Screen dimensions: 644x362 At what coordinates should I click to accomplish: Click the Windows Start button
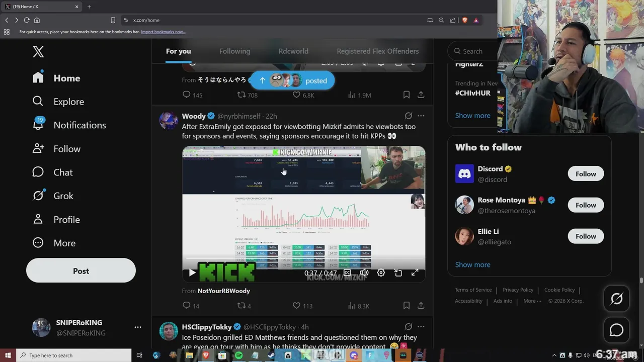click(8, 355)
